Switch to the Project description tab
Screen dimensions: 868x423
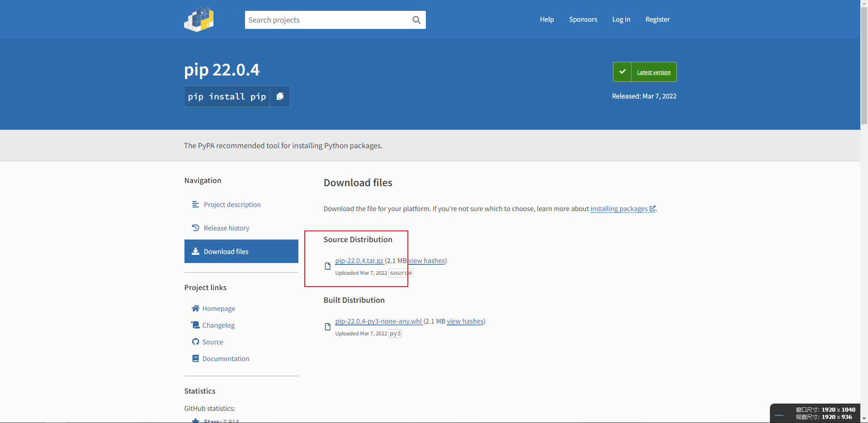[x=241, y=204]
